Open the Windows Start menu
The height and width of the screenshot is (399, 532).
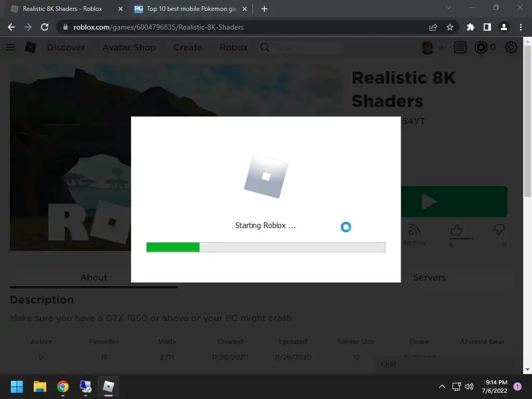pyautogui.click(x=17, y=387)
